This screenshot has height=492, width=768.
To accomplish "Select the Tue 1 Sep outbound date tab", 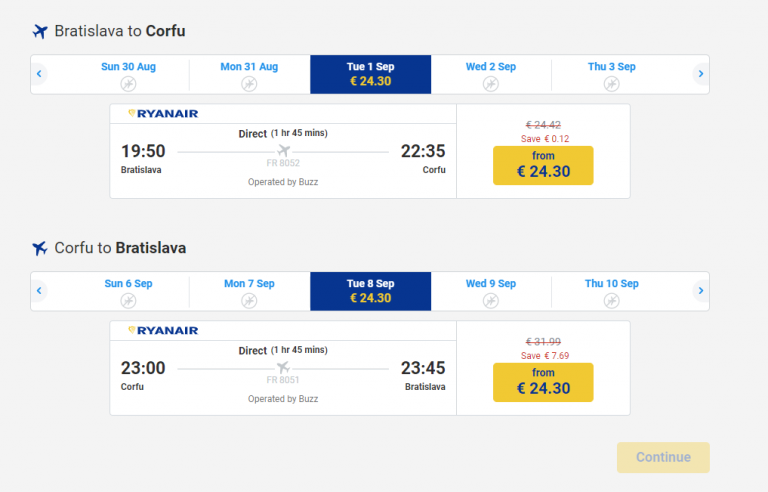I will pyautogui.click(x=370, y=74).
